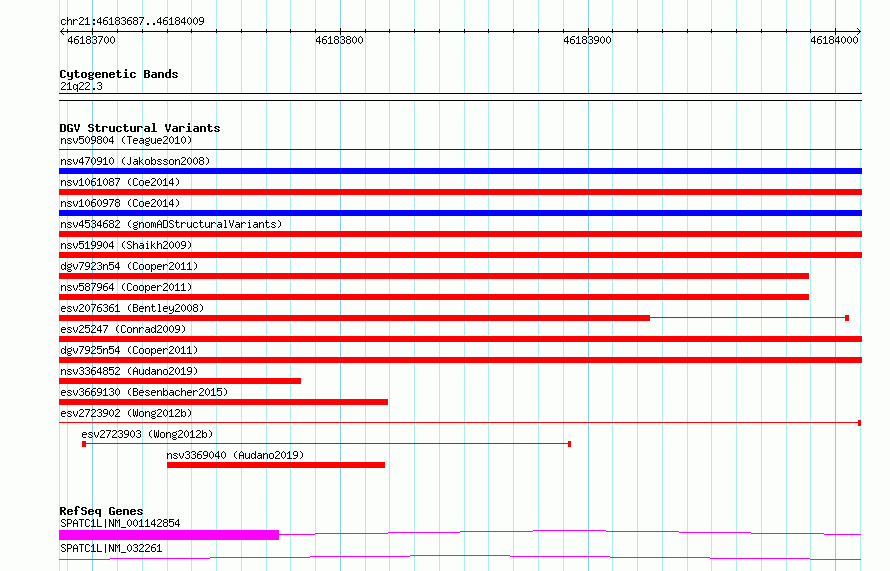Open the esv25247 (Conrad2009) variant label
The image size is (890, 571).
click(123, 329)
